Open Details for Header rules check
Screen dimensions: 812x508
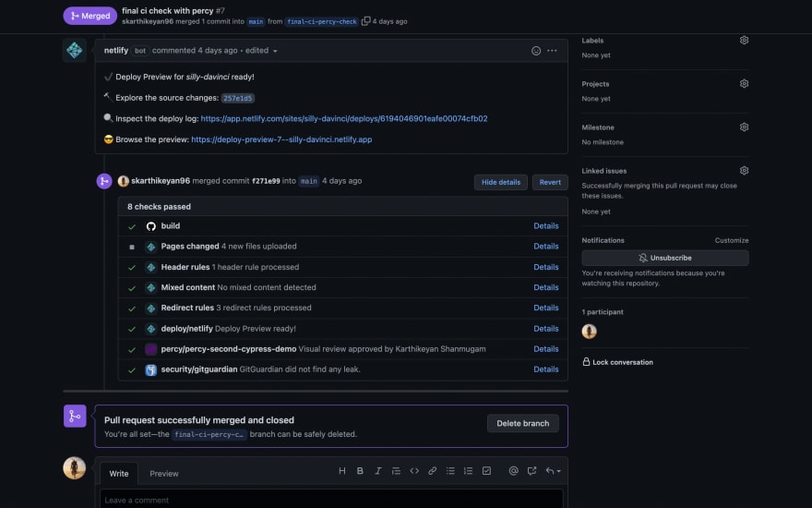point(546,267)
